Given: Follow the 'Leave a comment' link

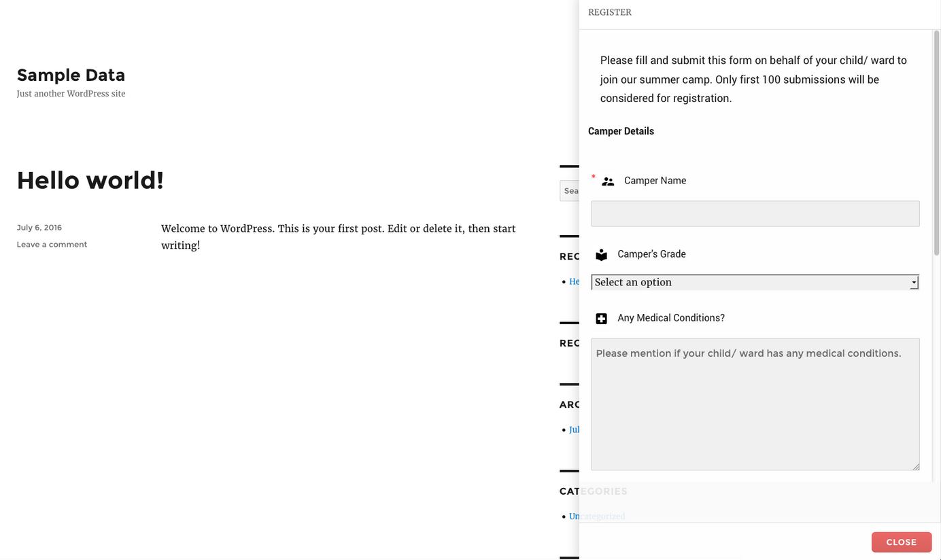Looking at the screenshot, I should [52, 245].
